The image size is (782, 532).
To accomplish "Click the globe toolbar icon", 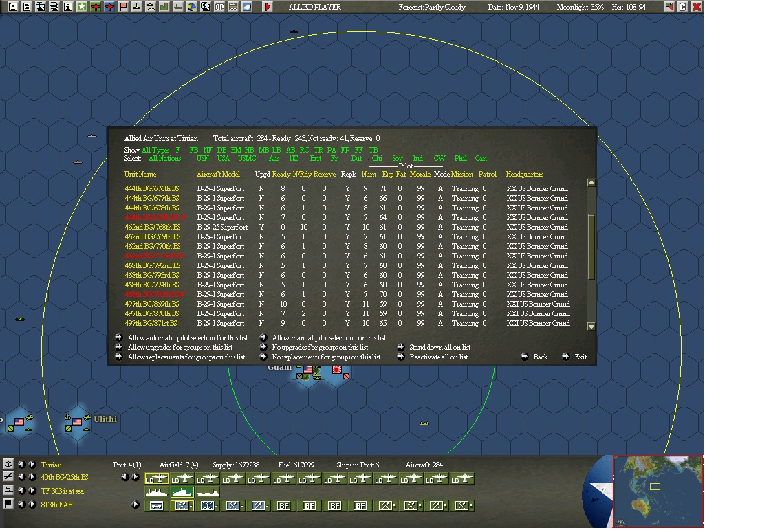I will [191, 7].
